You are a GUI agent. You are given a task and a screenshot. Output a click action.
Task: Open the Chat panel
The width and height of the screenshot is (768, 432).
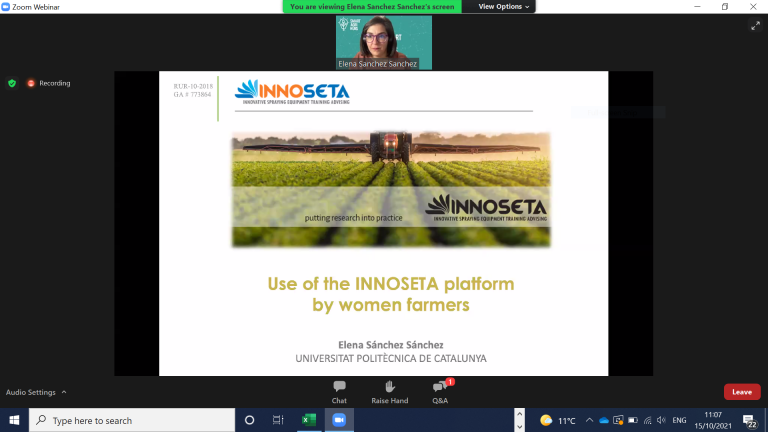(x=339, y=390)
